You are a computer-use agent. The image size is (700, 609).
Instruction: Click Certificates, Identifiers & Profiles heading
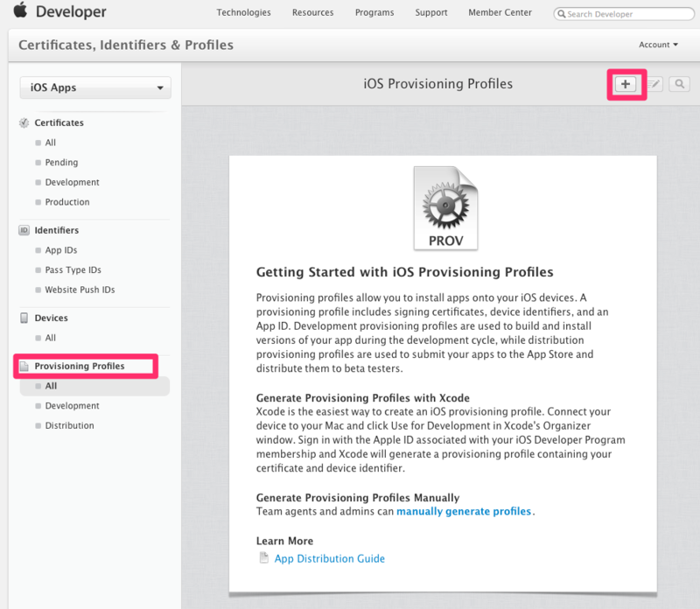point(126,45)
